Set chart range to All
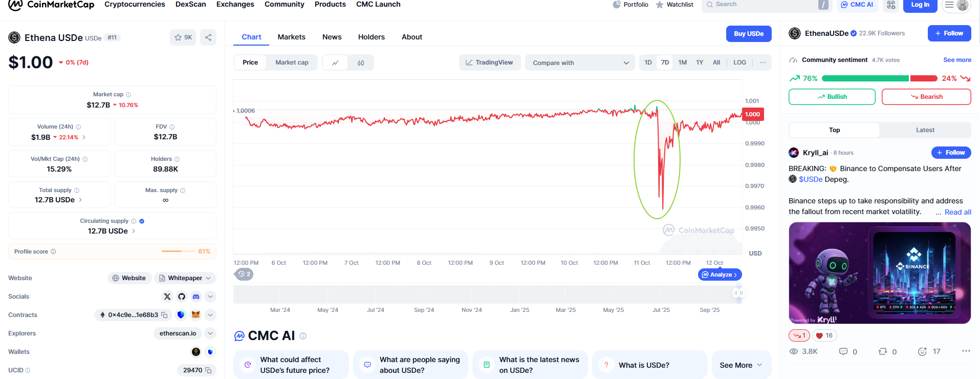The width and height of the screenshot is (980, 379). point(716,62)
